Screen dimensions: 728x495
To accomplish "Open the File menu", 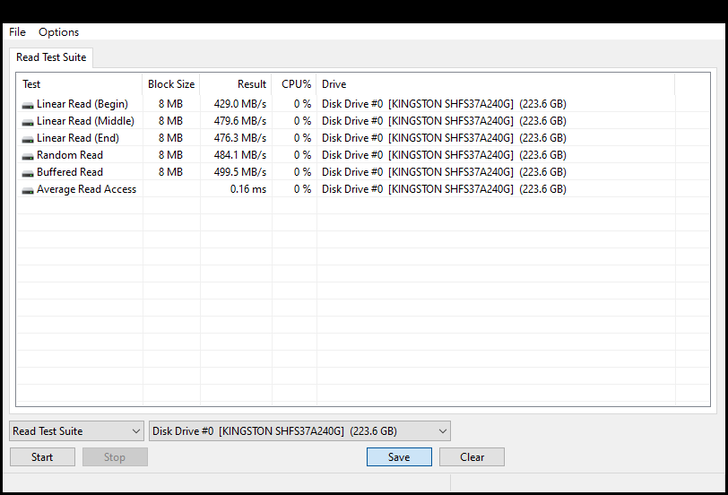I will [x=17, y=32].
